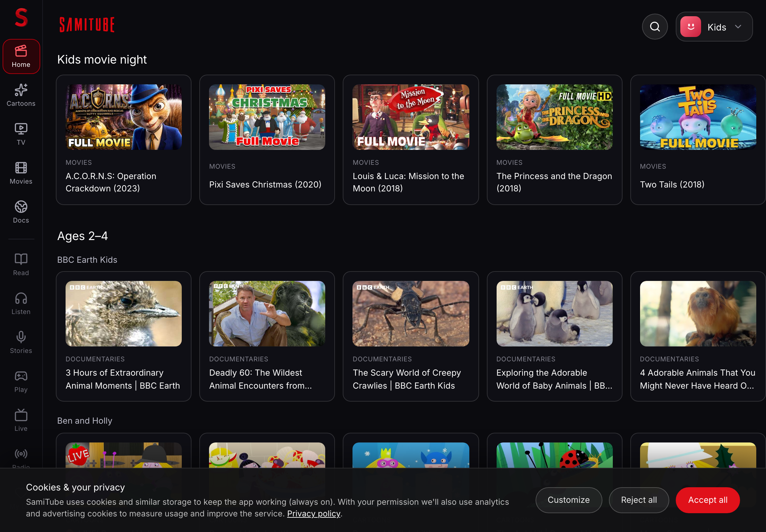Open the Privacy policy link

point(314,513)
